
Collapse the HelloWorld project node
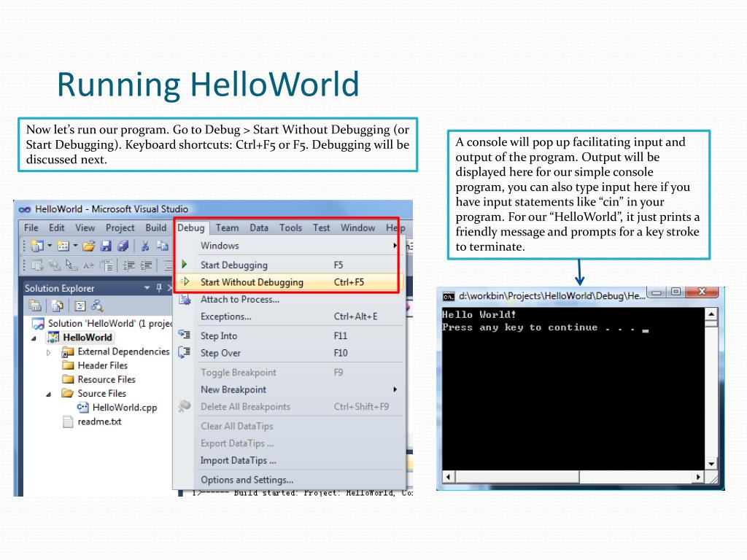[x=34, y=338]
